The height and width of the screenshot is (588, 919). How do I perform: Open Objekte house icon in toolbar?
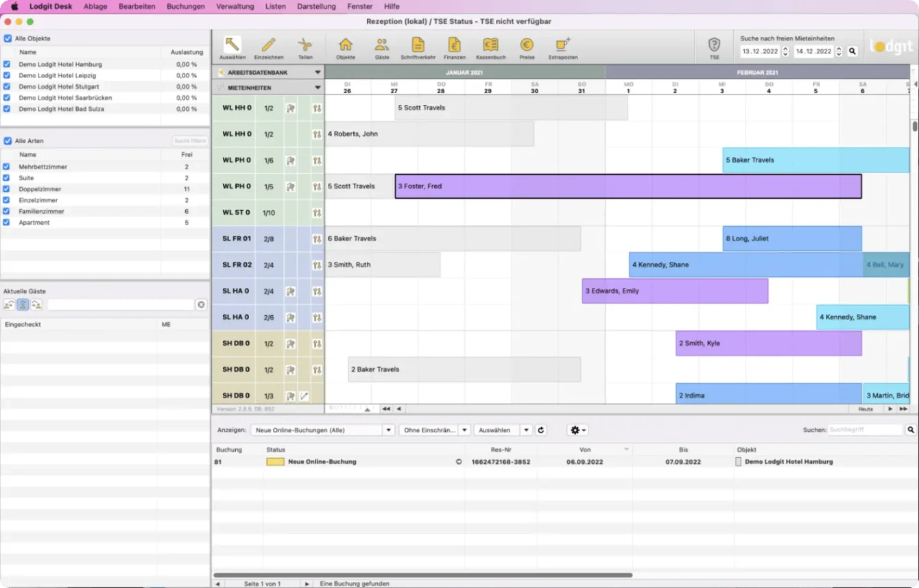346,45
